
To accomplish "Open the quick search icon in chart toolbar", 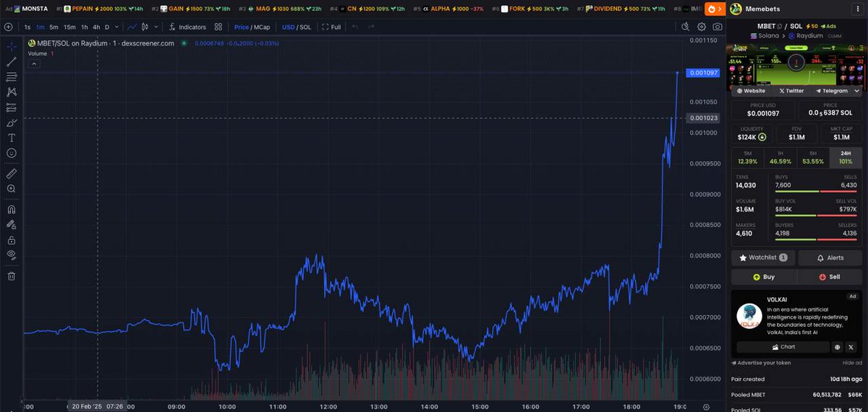I will [x=686, y=27].
